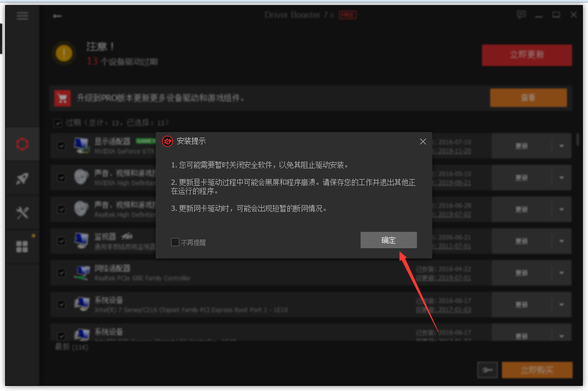Open the tools wrench sidebar icon
This screenshot has height=391, width=588.
pyautogui.click(x=22, y=212)
